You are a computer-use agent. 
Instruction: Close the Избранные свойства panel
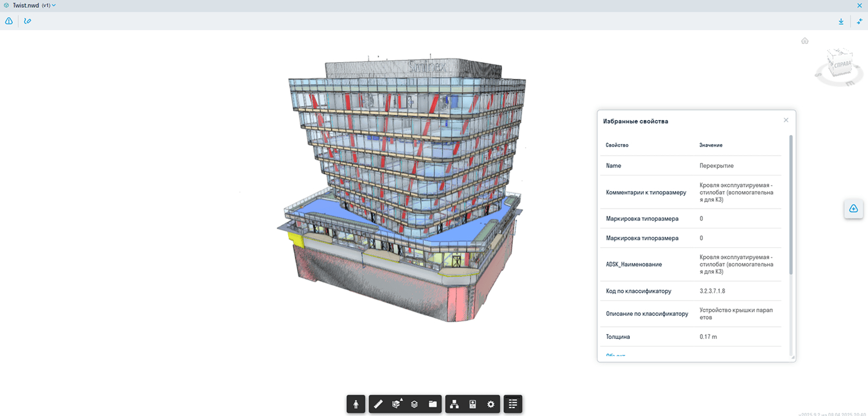click(786, 120)
